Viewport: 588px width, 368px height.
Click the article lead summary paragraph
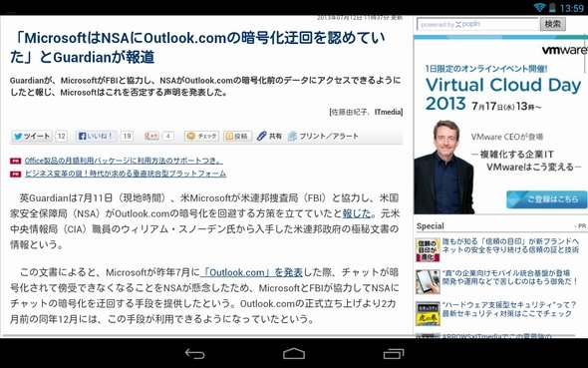pos(205,87)
